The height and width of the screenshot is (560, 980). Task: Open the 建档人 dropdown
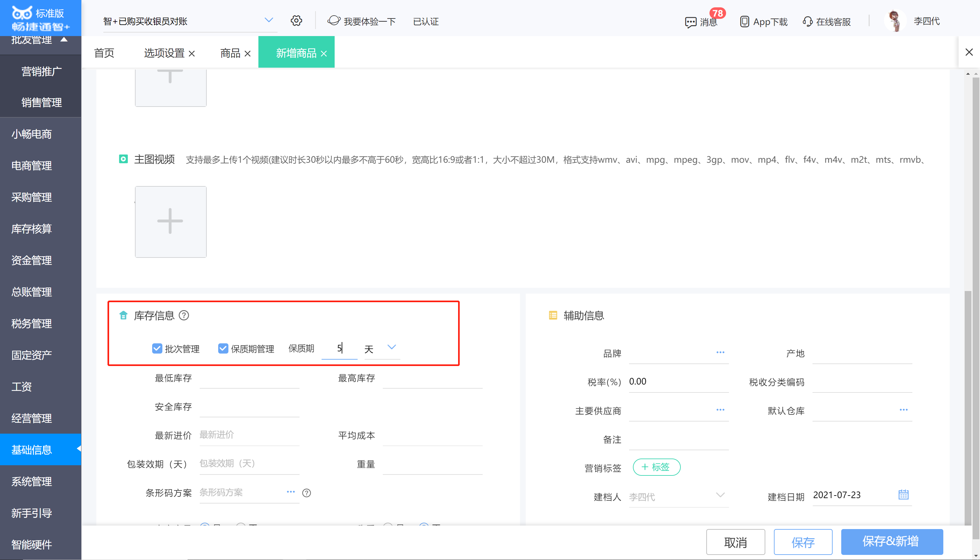(x=720, y=495)
